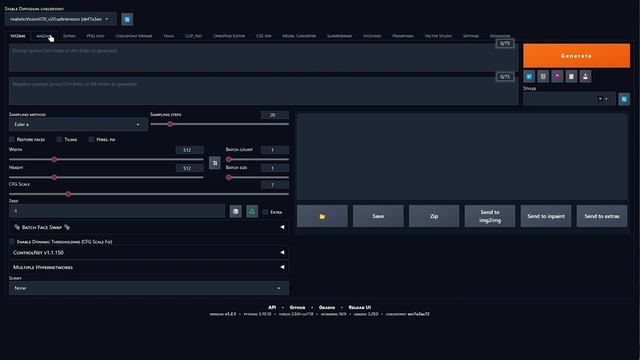Image resolution: width=640 pixels, height=360 pixels.
Task: Open the Sampling method dropdown
Action: point(78,124)
